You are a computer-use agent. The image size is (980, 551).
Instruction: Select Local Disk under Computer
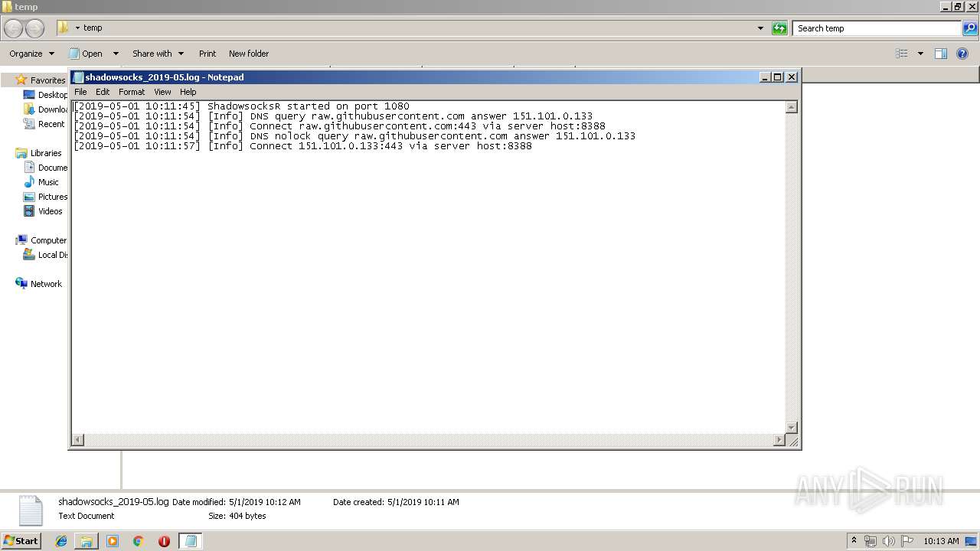45,255
